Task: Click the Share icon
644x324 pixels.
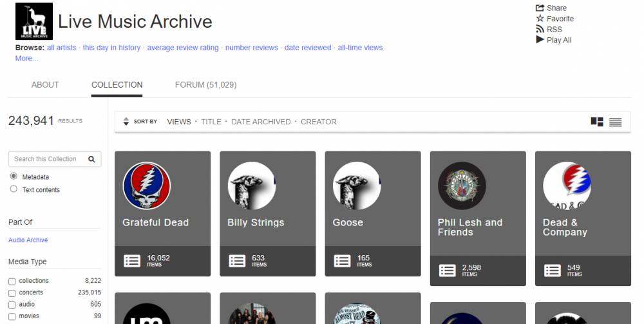Action: point(540,8)
